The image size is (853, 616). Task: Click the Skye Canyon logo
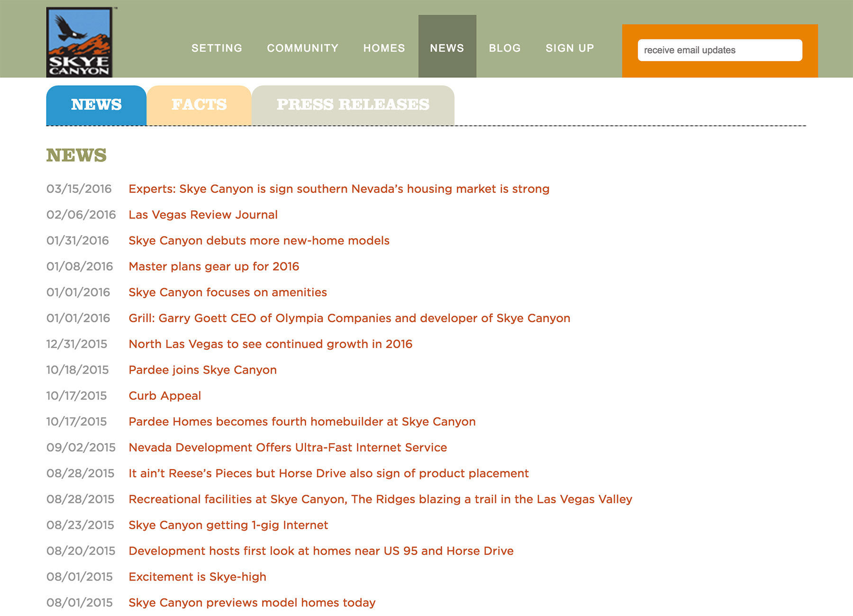(x=79, y=42)
